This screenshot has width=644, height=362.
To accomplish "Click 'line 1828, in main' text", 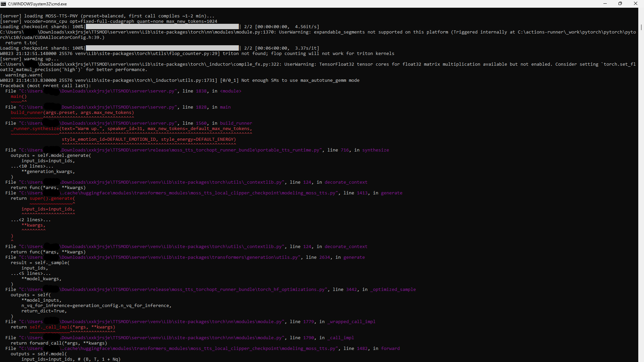I will coord(207,107).
